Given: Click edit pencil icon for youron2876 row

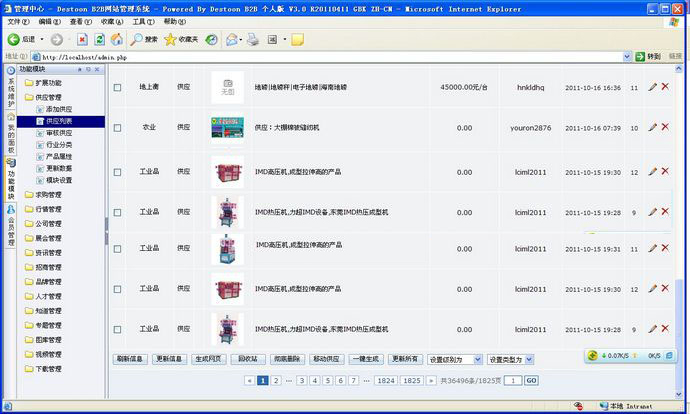Looking at the screenshot, I should click(652, 128).
